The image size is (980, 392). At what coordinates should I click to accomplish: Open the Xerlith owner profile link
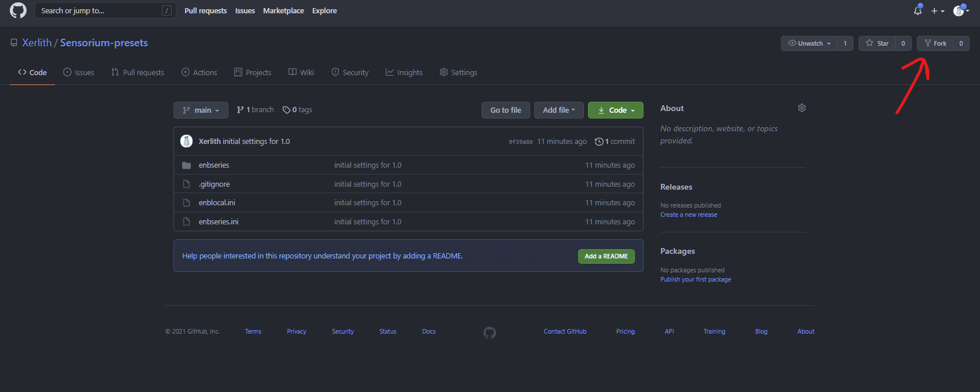pyautogui.click(x=37, y=43)
